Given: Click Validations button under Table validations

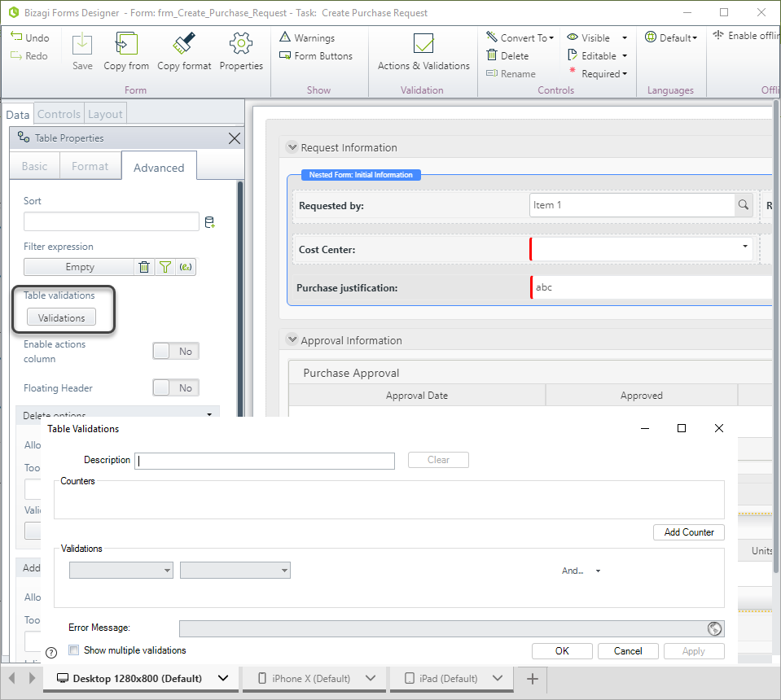Looking at the screenshot, I should point(61,317).
